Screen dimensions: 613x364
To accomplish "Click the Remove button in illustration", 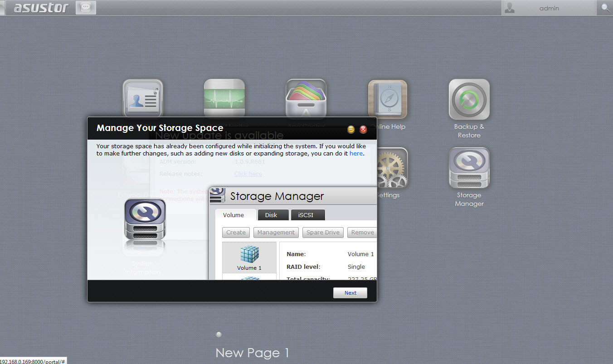I will coord(362,233).
